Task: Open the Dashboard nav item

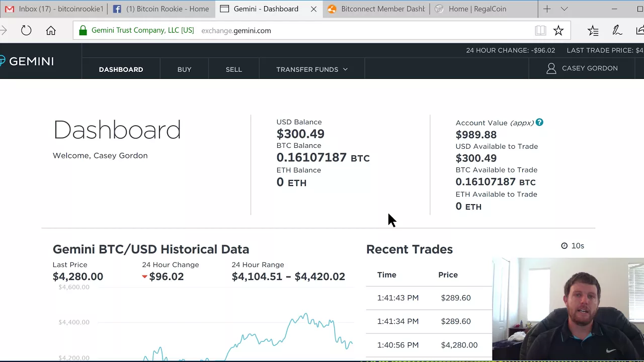Action: pyautogui.click(x=121, y=69)
